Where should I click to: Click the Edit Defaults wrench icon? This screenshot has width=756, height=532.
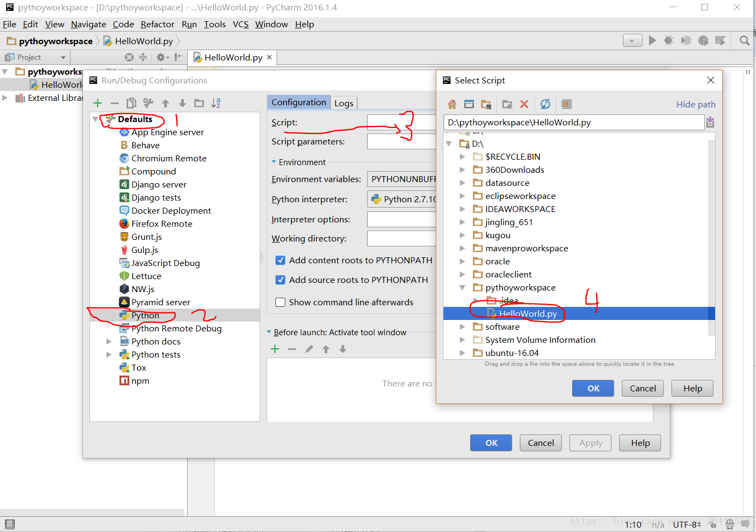148,103
